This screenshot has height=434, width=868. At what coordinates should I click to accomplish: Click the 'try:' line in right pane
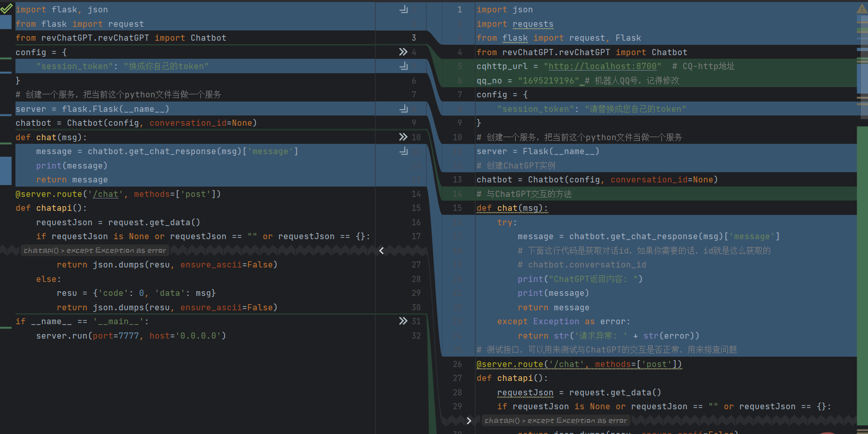pyautogui.click(x=507, y=222)
